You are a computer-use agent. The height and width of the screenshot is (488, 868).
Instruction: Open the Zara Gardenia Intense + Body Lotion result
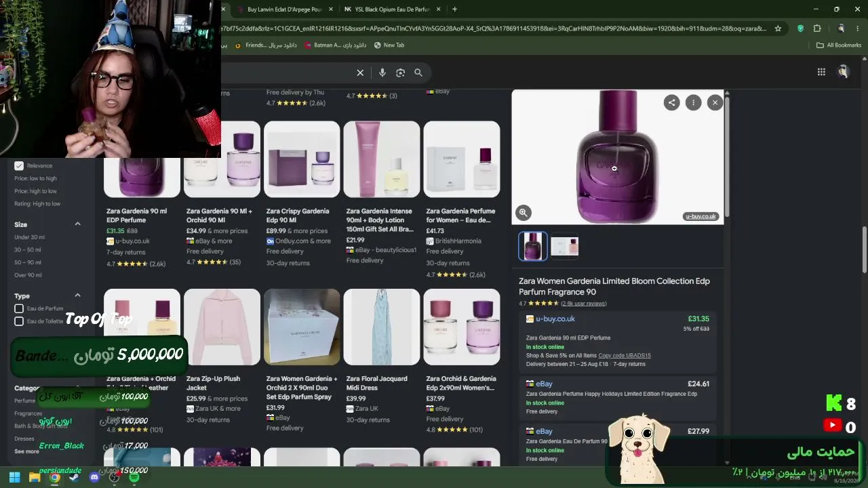[380, 220]
